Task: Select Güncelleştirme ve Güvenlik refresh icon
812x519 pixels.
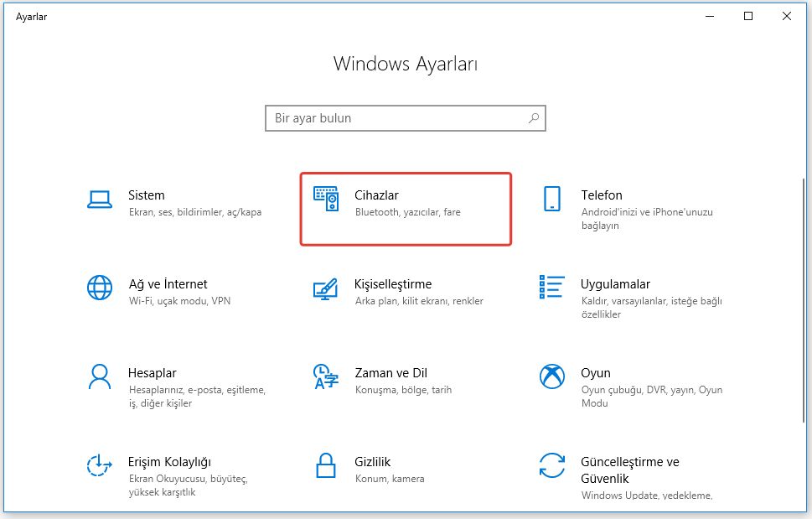Action: (551, 465)
